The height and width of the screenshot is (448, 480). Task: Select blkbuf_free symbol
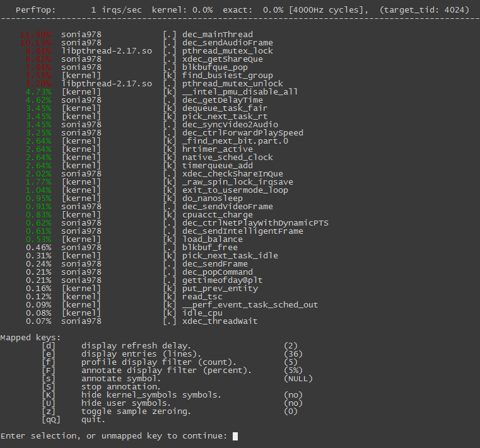tap(210, 248)
